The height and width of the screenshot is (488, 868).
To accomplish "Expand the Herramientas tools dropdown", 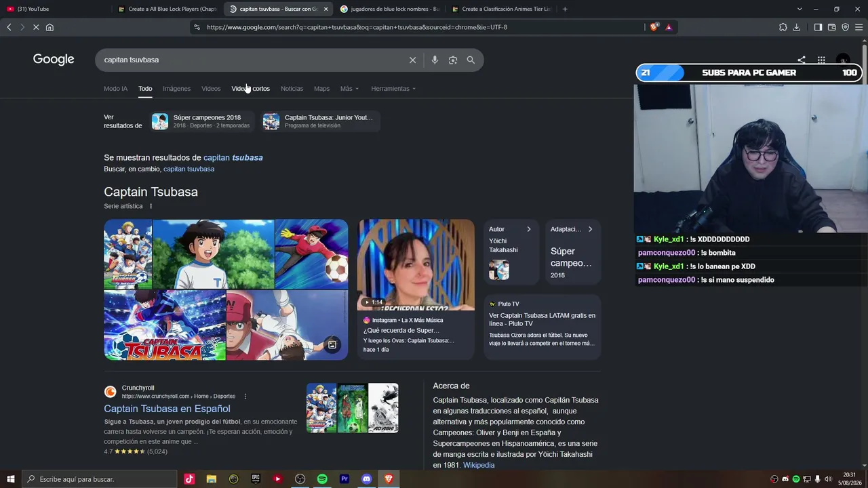I will click(393, 89).
